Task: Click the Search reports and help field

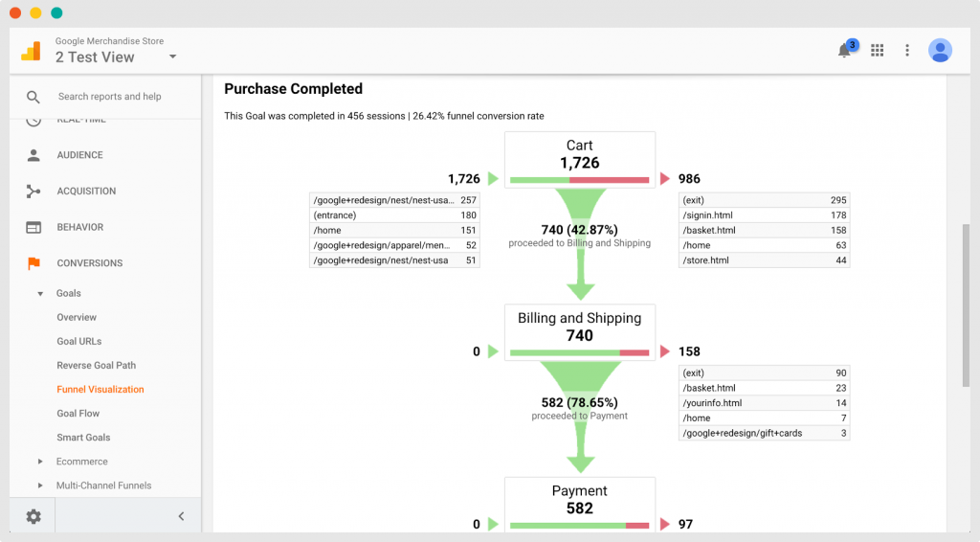Action: pos(110,97)
